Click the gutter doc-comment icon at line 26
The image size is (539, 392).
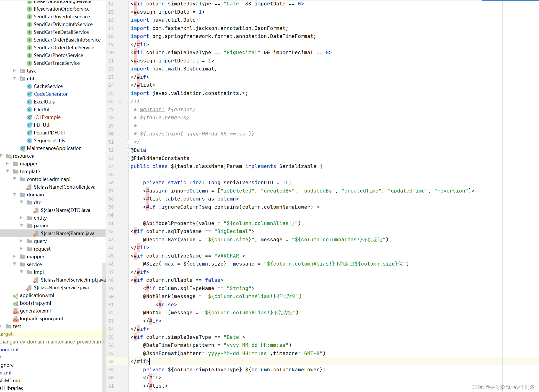tap(120, 101)
